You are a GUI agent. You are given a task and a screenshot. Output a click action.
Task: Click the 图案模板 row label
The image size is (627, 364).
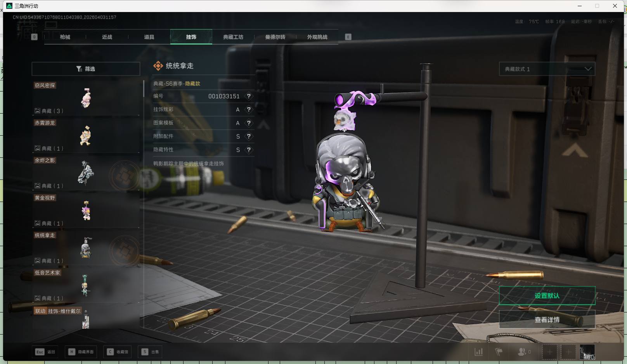[163, 123]
